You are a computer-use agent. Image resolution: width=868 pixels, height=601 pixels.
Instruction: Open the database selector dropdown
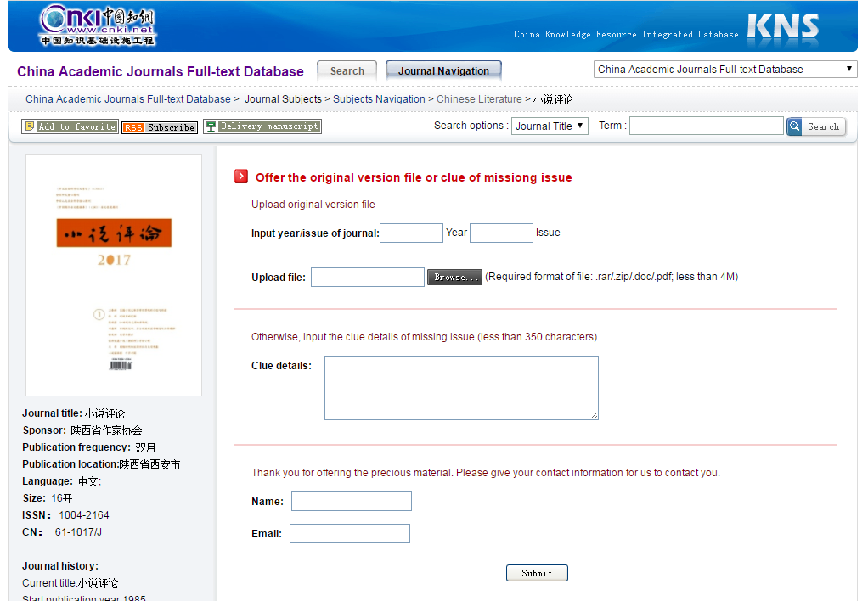pos(725,69)
